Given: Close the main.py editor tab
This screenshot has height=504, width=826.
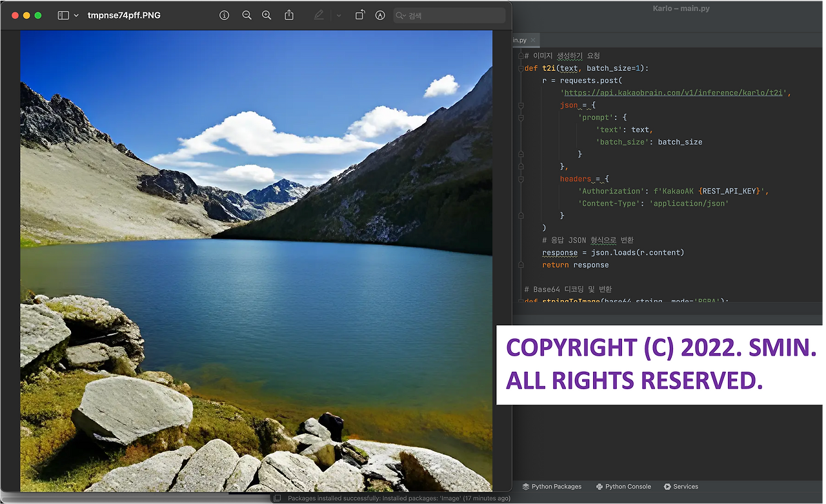Looking at the screenshot, I should [x=534, y=40].
